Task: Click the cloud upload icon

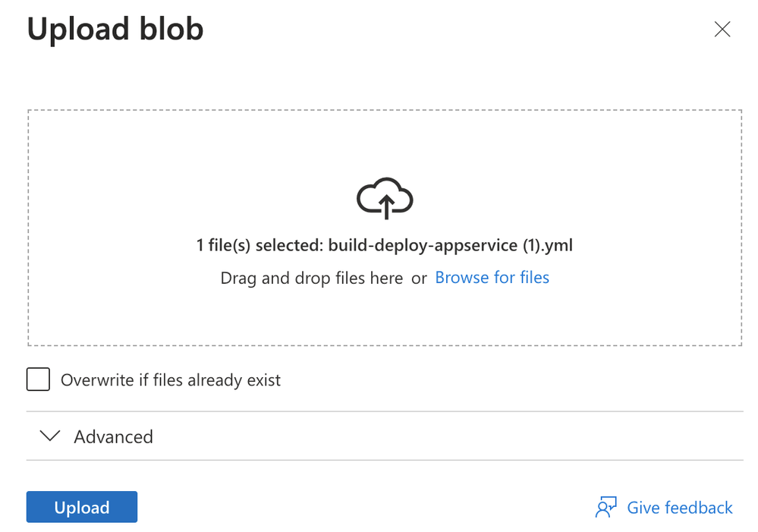Action: coord(385,198)
